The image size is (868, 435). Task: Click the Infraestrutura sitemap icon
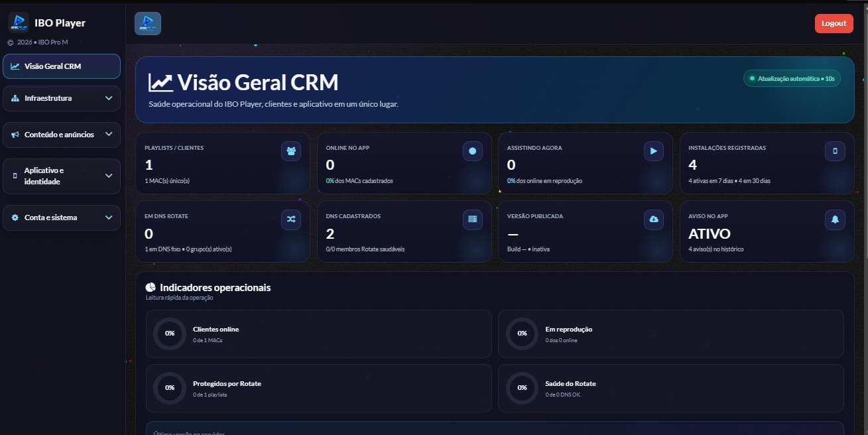click(x=15, y=98)
